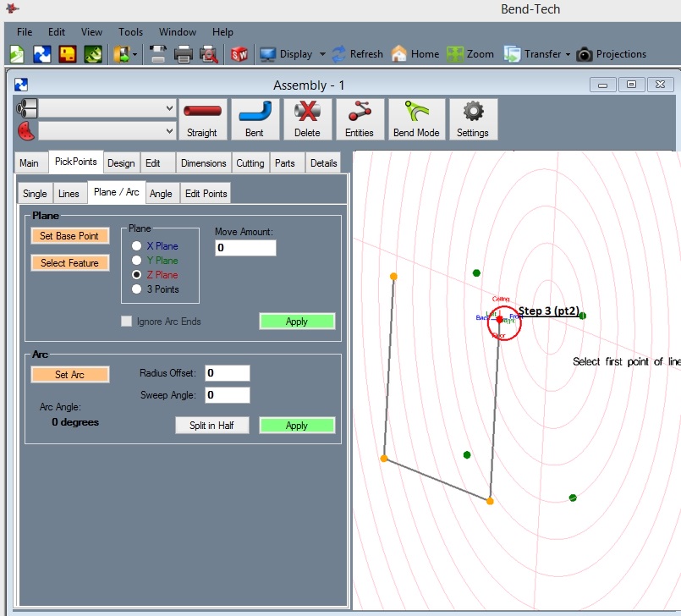Click the Delete tube tool
This screenshot has width=681, height=616.
307,119
